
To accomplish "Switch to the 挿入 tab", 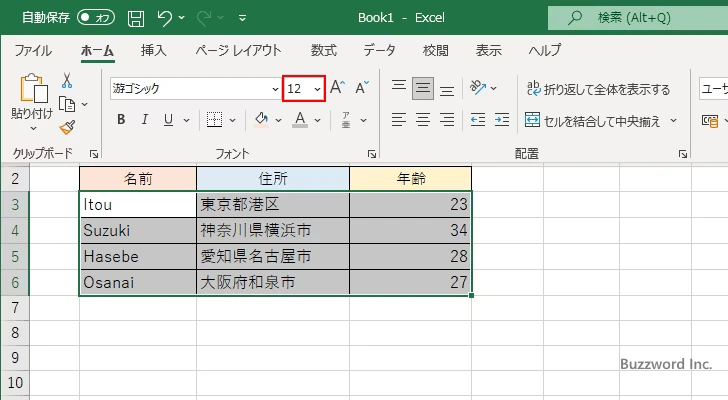I will click(x=154, y=50).
